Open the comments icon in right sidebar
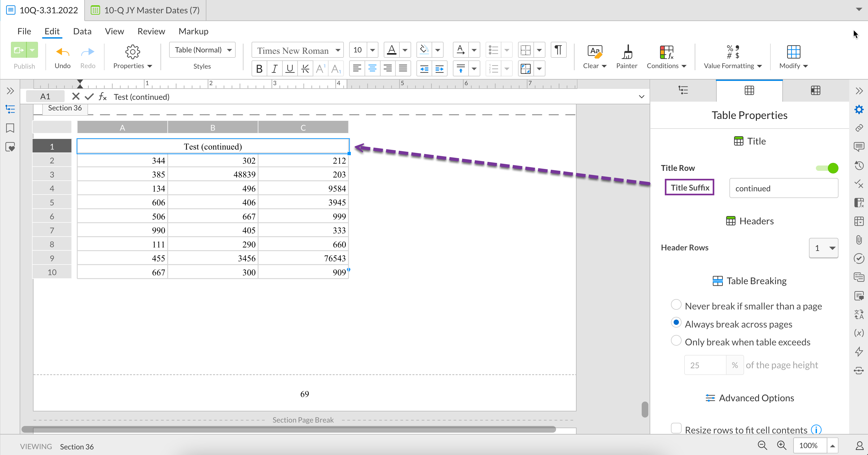The height and width of the screenshot is (455, 868). pyautogui.click(x=859, y=146)
